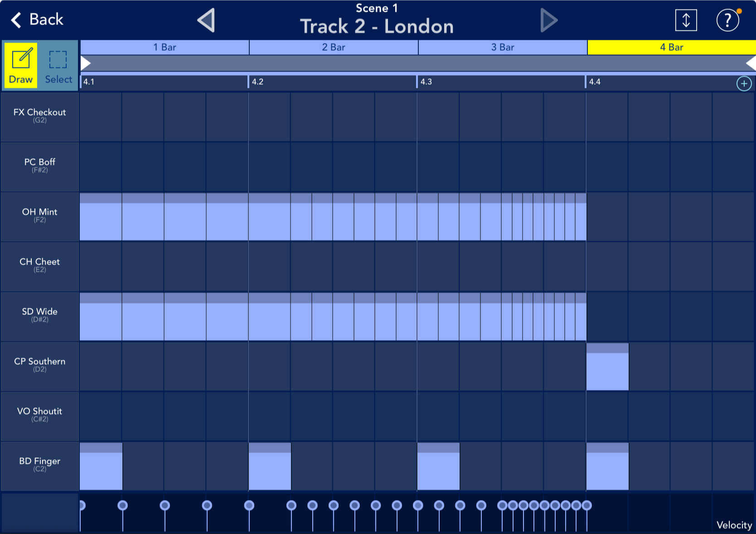Click the loop start marker triangle
The image size is (756, 534).
[x=86, y=63]
